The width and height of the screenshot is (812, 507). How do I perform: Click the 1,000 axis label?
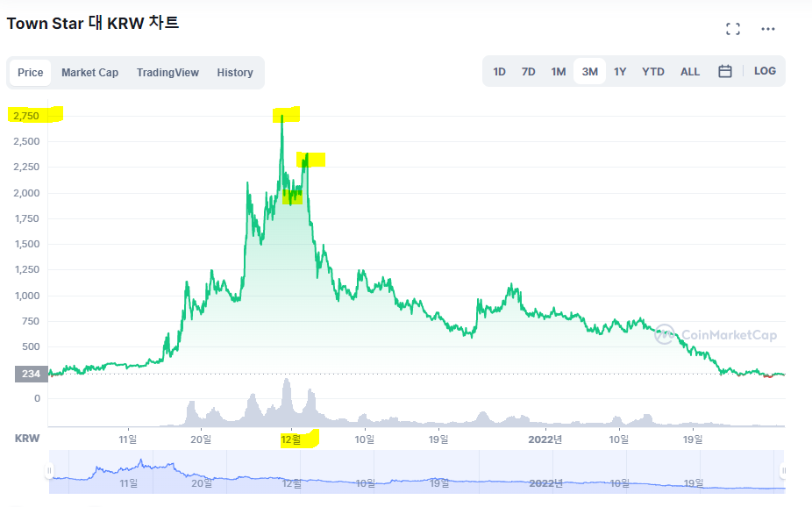(x=26, y=296)
